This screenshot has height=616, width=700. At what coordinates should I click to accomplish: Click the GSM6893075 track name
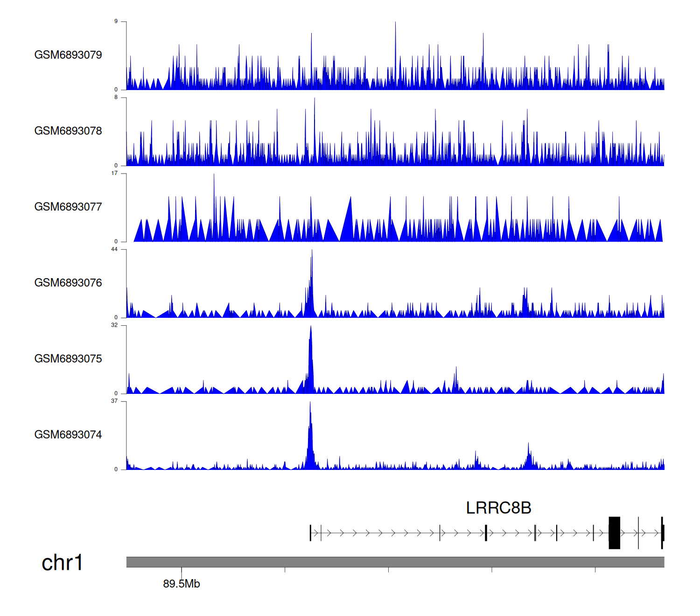[68, 359]
